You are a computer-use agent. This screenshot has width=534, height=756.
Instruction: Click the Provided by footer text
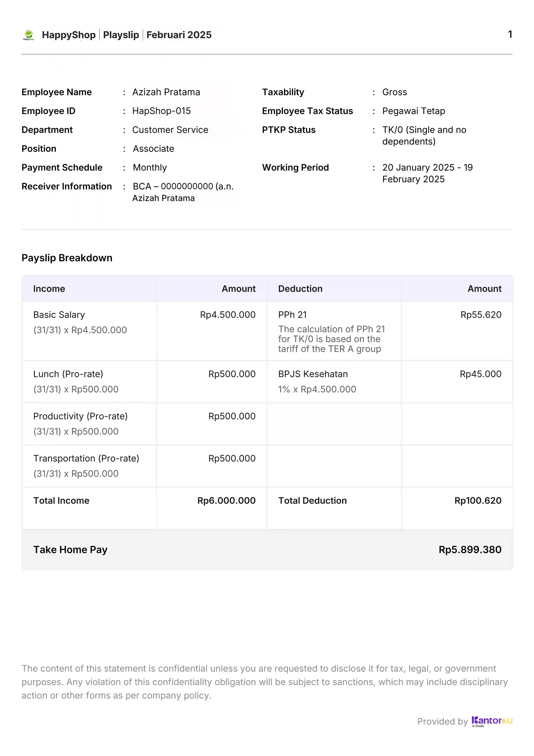tap(442, 722)
